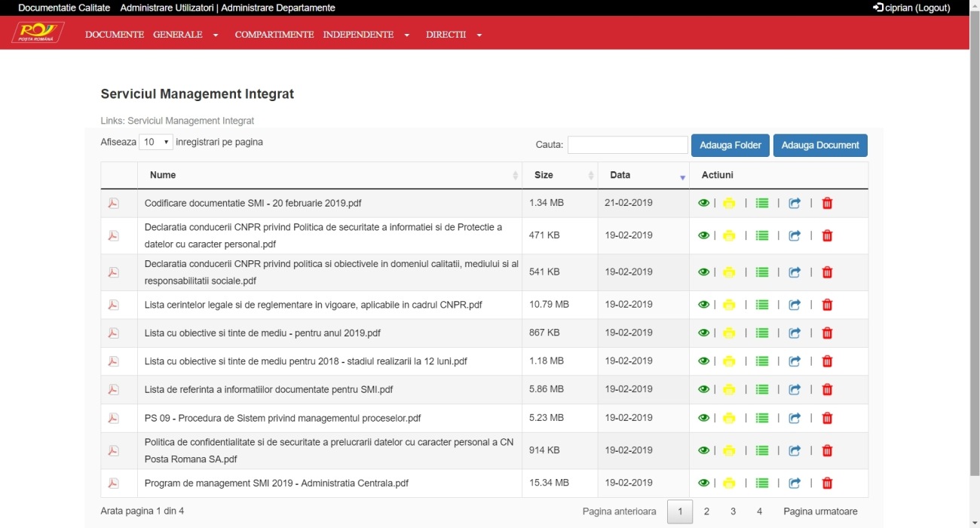Delete the Politica de confidentialitate document
The width and height of the screenshot is (980, 528).
click(827, 451)
